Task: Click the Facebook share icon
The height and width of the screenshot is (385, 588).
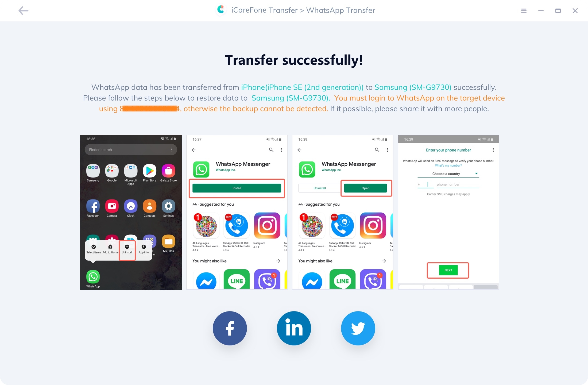Action: (x=230, y=328)
